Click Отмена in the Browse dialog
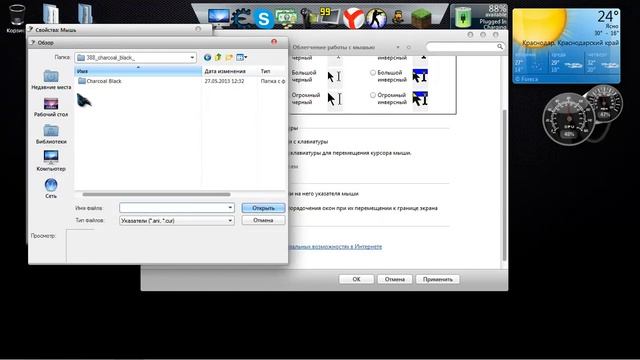 click(x=263, y=220)
